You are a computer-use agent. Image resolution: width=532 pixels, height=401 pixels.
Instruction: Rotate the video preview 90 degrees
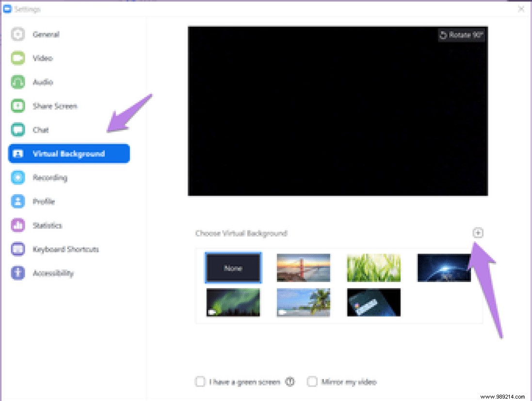click(x=461, y=35)
